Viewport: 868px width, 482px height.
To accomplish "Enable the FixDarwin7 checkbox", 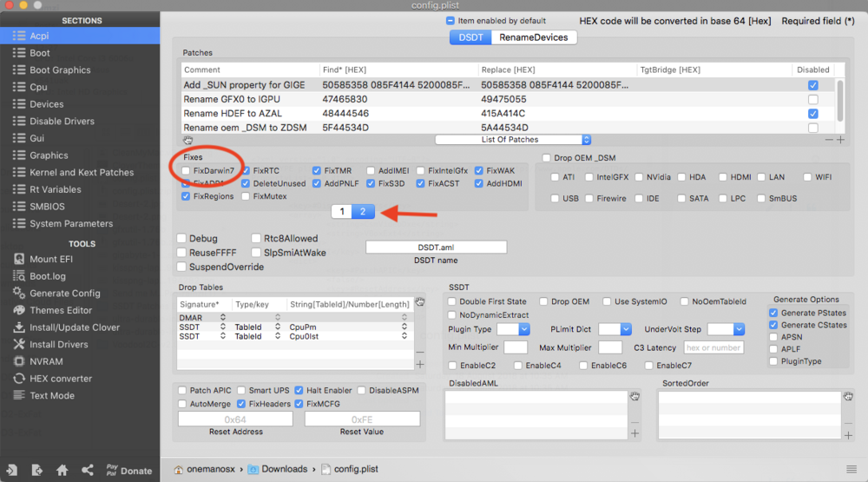I will tap(187, 171).
